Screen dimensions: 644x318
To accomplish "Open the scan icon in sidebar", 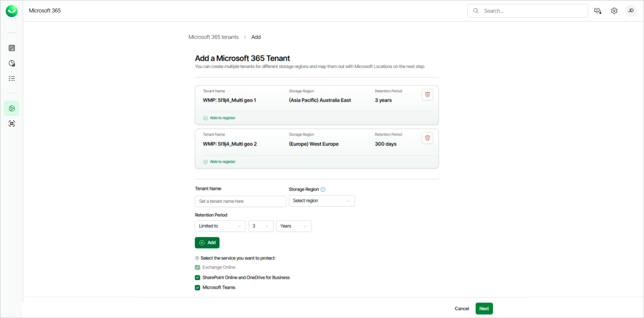I will coord(12,123).
